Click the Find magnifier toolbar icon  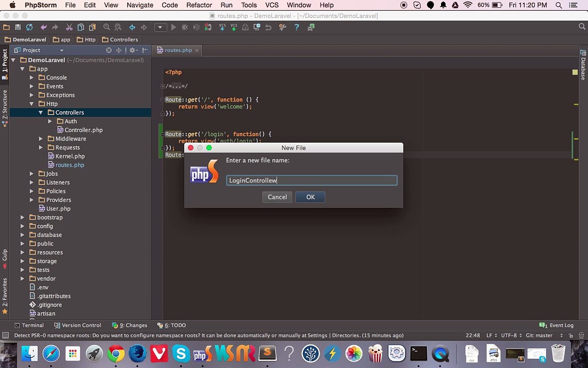click(x=107, y=27)
